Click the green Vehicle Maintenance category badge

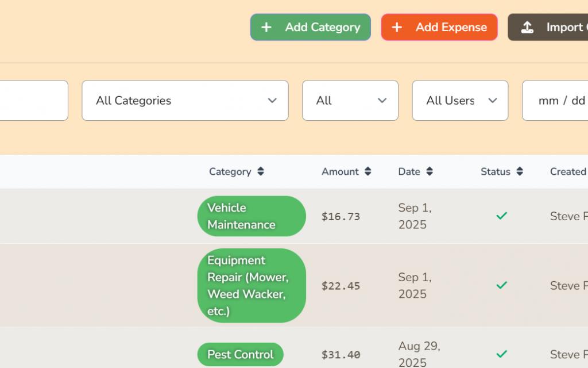click(251, 216)
